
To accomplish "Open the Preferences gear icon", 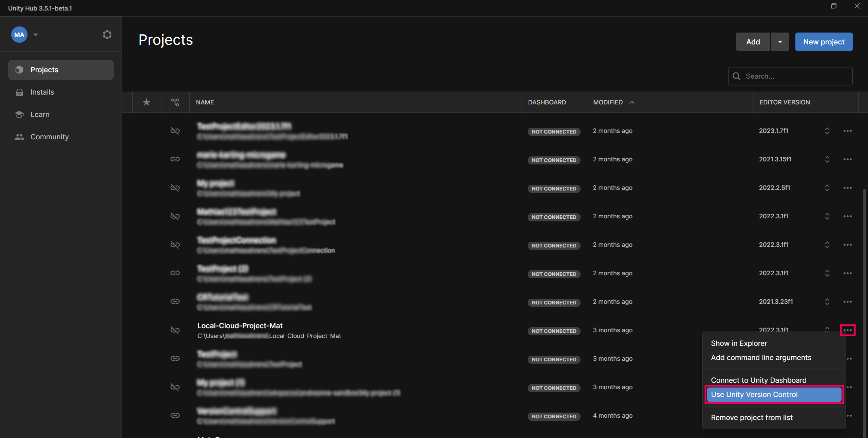I will [107, 35].
